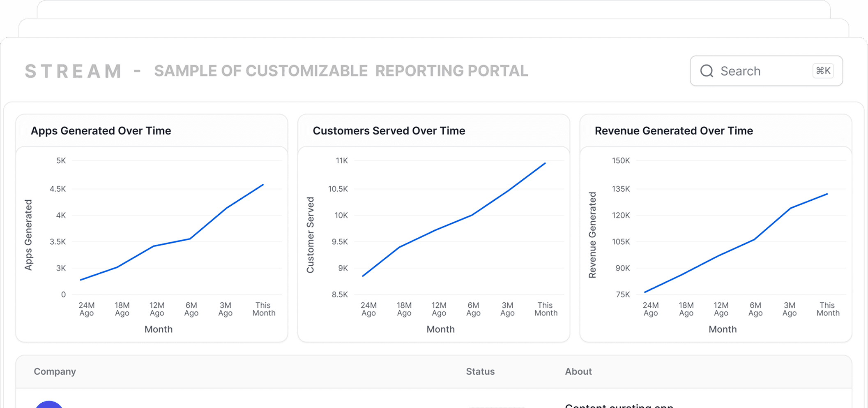This screenshot has width=868, height=408.
Task: Click the 4.5K axis label
Action: pyautogui.click(x=58, y=189)
